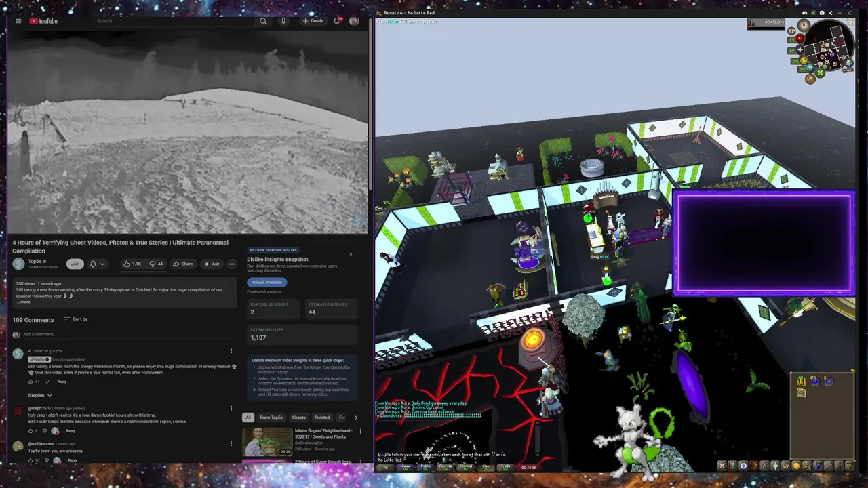This screenshot has height=488, width=868.
Task: Click the Ask button
Action: (x=212, y=264)
